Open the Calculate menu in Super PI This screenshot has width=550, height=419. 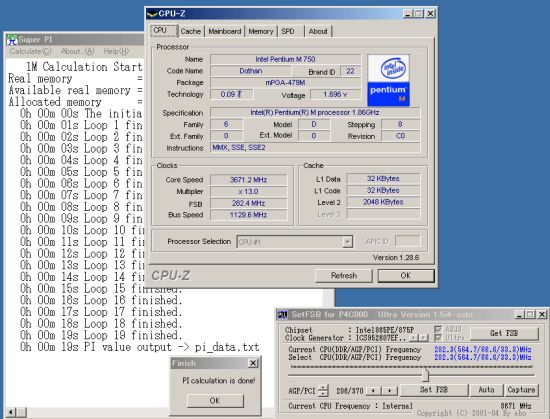tap(31, 52)
